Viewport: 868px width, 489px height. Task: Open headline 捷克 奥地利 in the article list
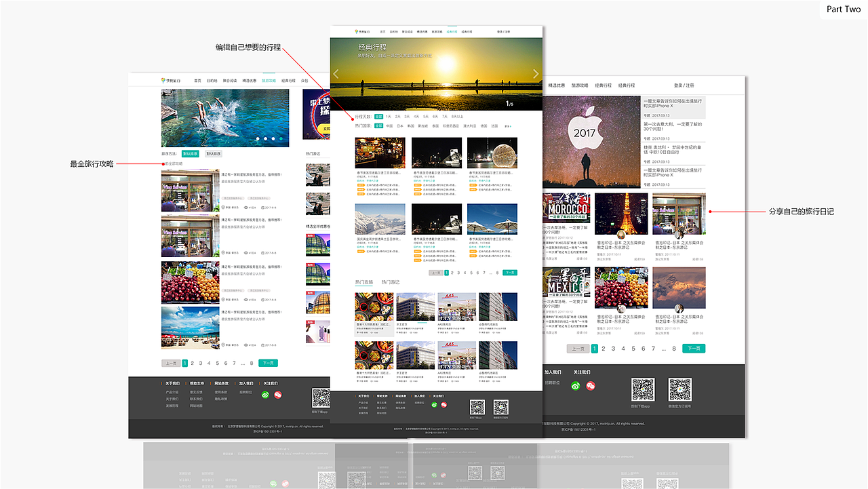point(673,149)
